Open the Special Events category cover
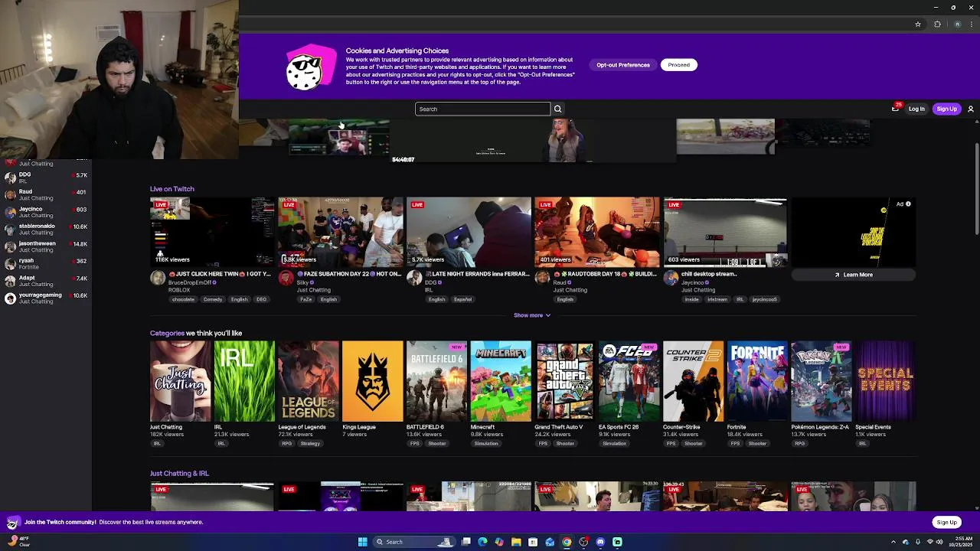The height and width of the screenshot is (551, 980). click(886, 381)
